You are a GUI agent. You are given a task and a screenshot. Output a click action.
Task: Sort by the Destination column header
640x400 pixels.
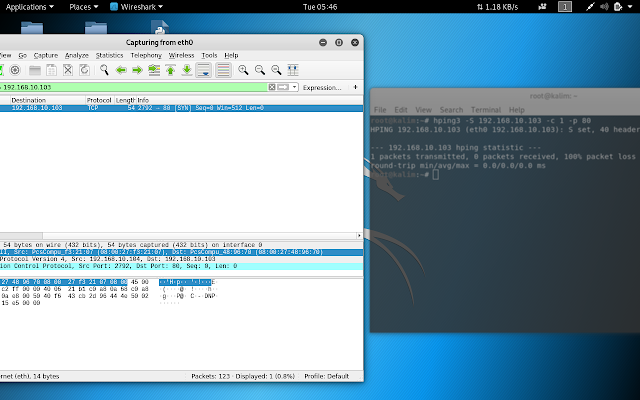(x=48, y=100)
